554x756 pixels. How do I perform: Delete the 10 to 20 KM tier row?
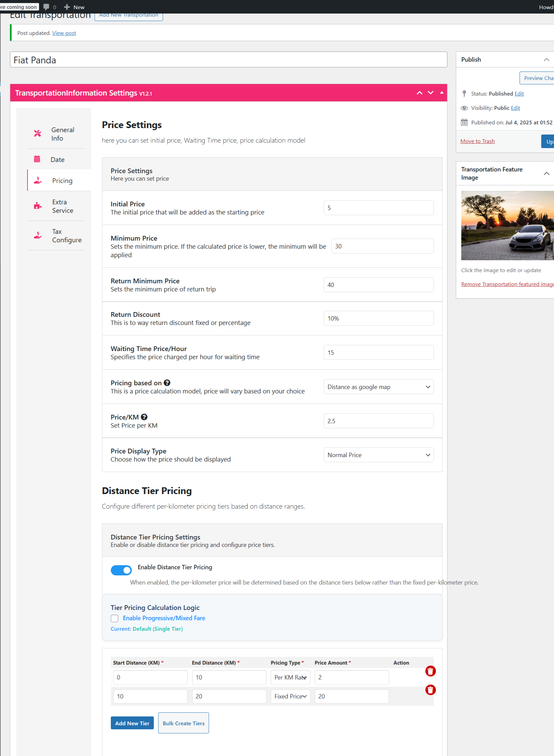[430, 690]
